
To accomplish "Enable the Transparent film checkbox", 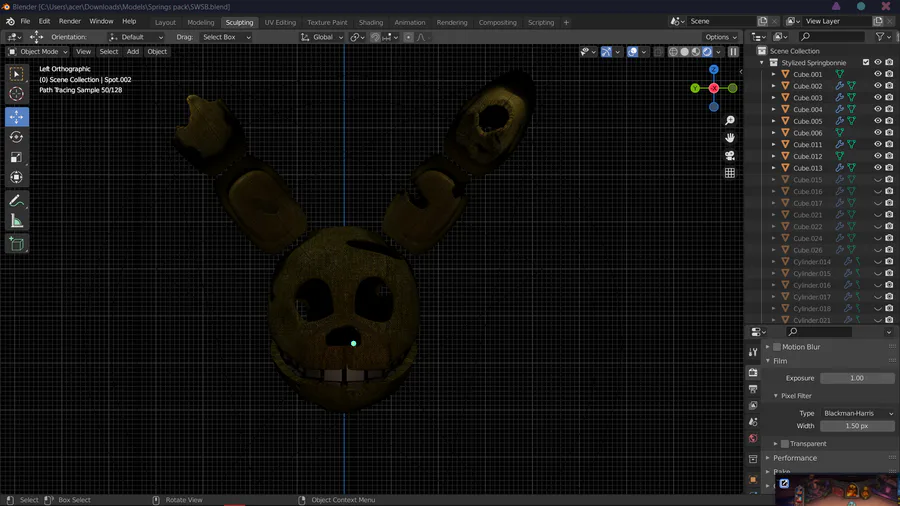I will point(785,444).
